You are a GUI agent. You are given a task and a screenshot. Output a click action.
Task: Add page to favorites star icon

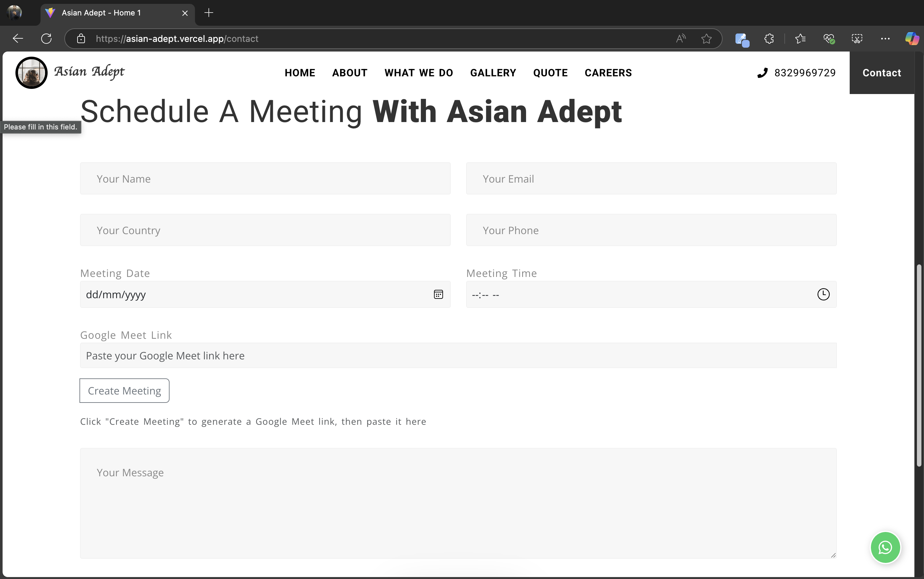click(706, 39)
